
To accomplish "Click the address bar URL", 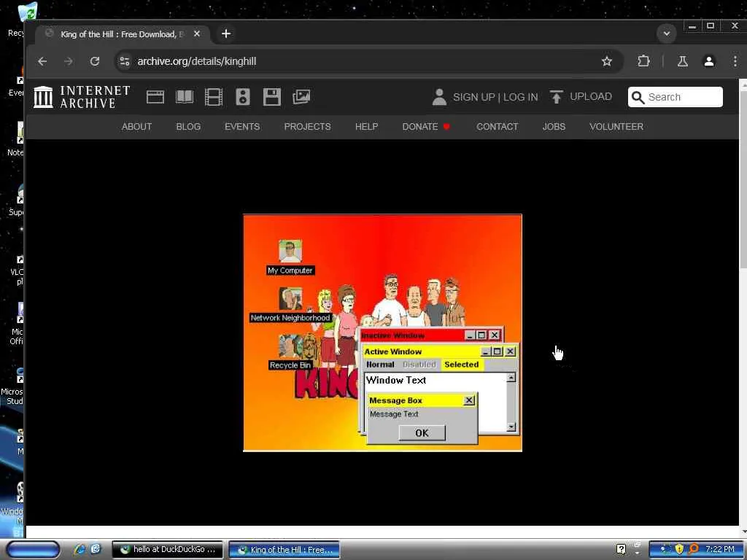I will 197,61.
